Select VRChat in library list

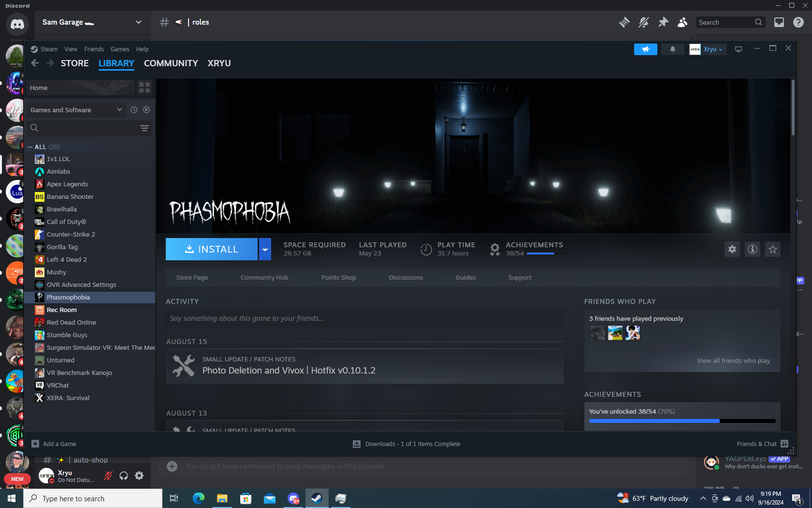click(89, 385)
